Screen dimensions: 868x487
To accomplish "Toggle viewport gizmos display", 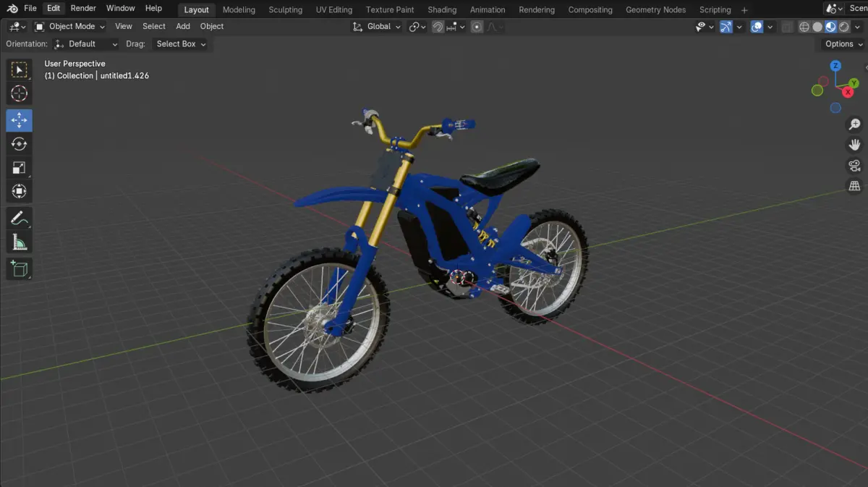I will point(726,27).
